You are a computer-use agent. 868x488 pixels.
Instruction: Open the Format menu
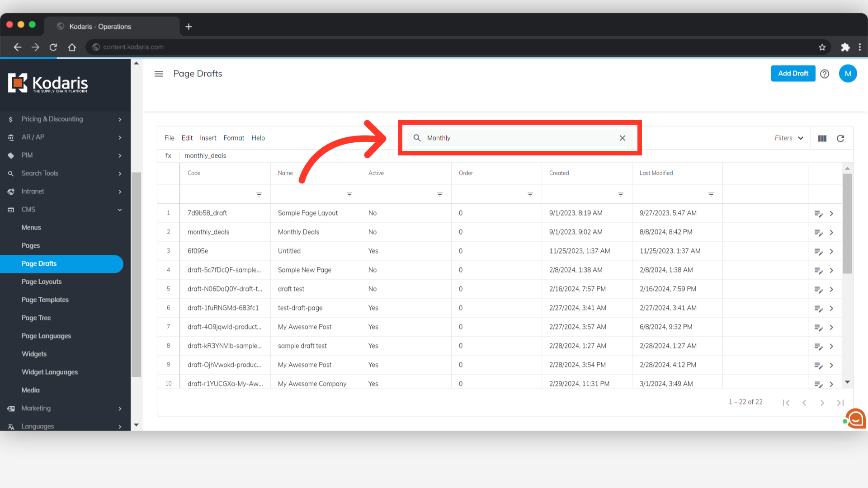tap(234, 138)
